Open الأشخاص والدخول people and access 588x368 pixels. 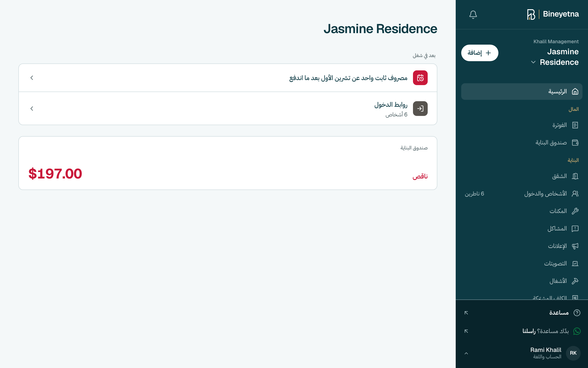click(x=521, y=194)
